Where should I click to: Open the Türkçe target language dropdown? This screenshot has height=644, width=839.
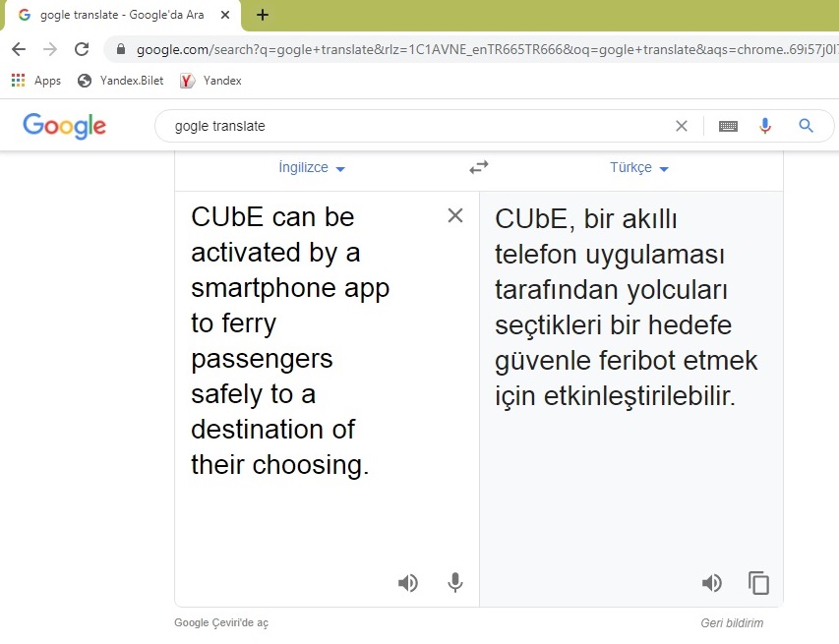coord(639,168)
